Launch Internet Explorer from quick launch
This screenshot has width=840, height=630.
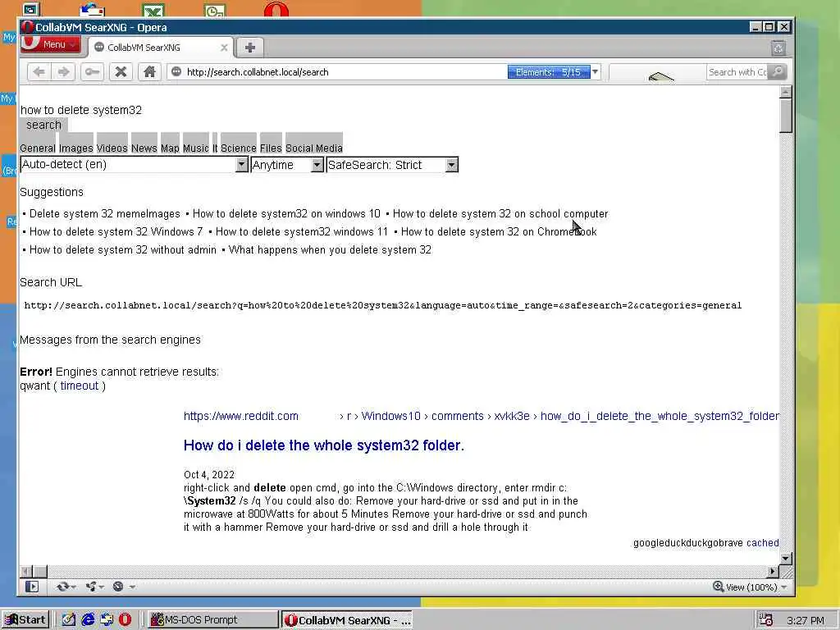[87, 620]
